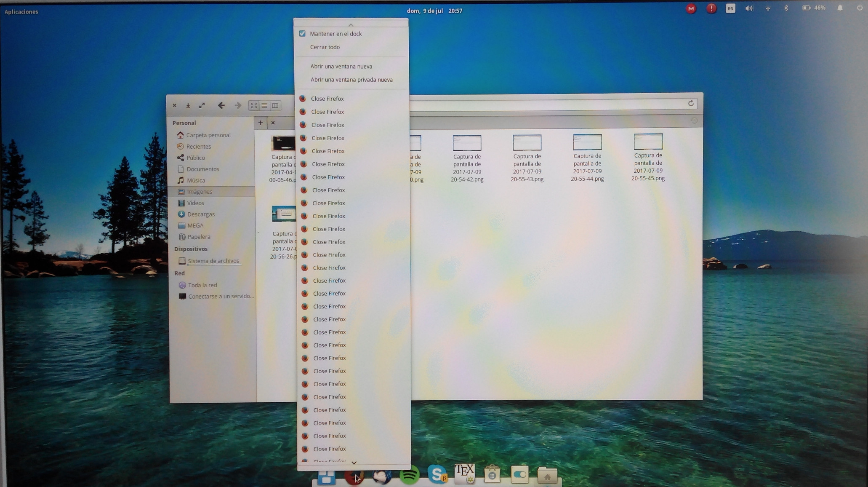The height and width of the screenshot is (487, 868).
Task: Open Carpeta personal in sidebar
Action: 208,135
